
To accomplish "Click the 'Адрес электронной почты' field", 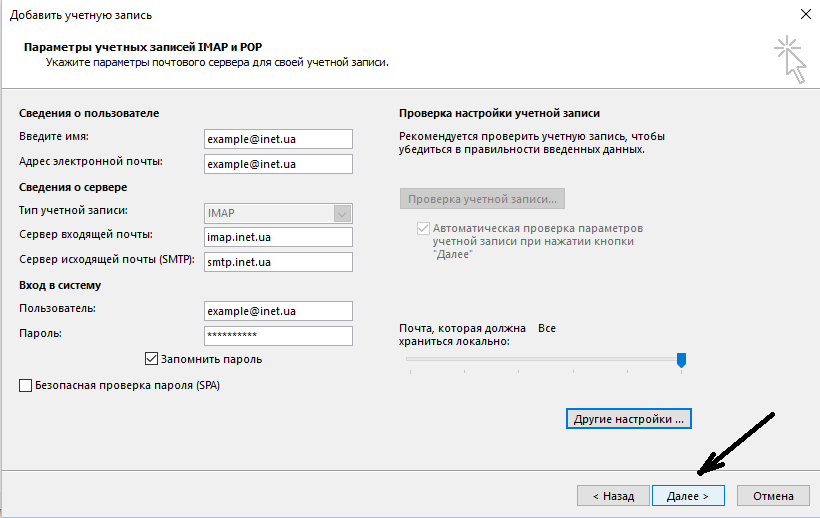I will [x=277, y=164].
